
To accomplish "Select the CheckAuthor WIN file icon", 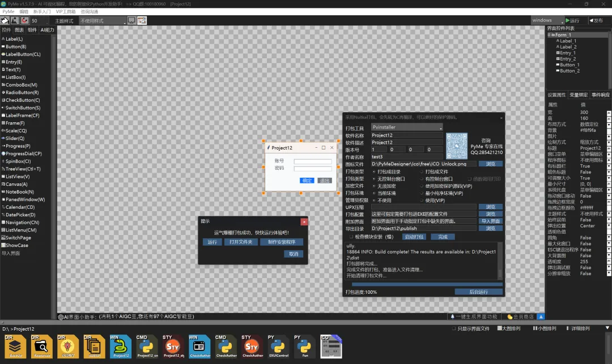I will [x=199, y=346].
